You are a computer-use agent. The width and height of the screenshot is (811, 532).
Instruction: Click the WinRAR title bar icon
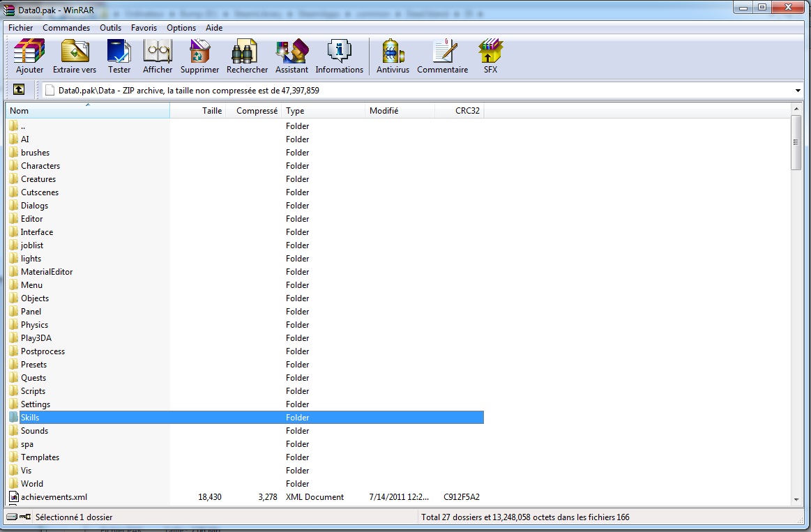pos(9,10)
